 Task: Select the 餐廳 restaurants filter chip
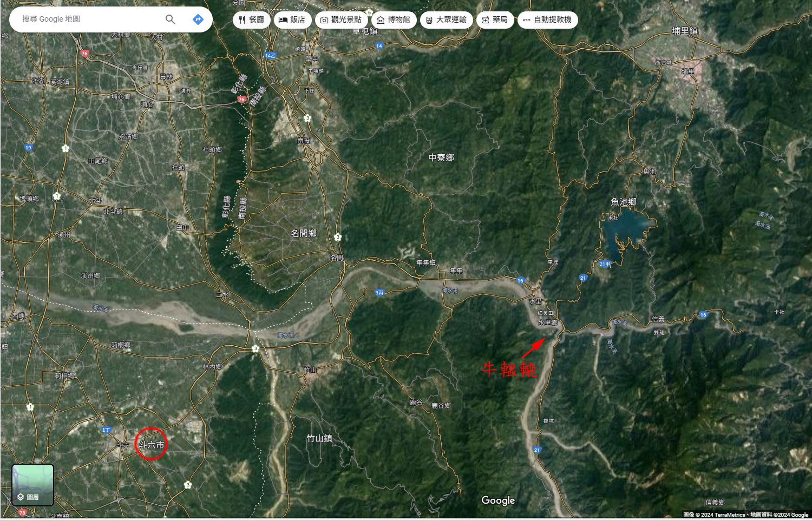click(252, 20)
